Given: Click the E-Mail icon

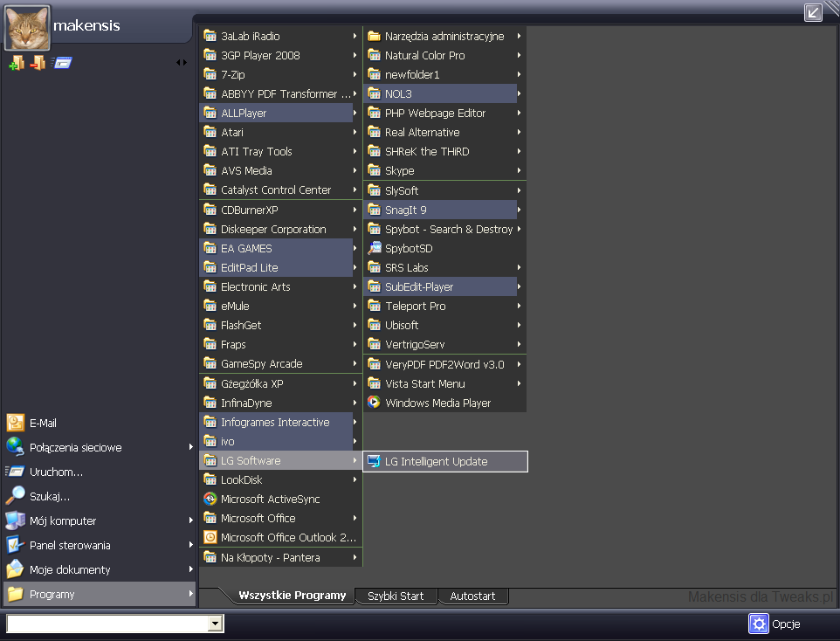Looking at the screenshot, I should 16,423.
